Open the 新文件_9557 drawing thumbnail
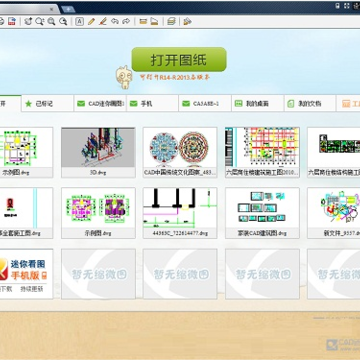This screenshot has height=360, width=360. point(334,213)
